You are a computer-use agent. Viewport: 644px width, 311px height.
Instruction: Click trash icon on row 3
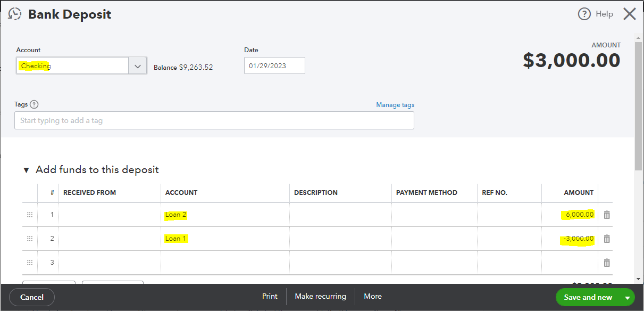(607, 263)
